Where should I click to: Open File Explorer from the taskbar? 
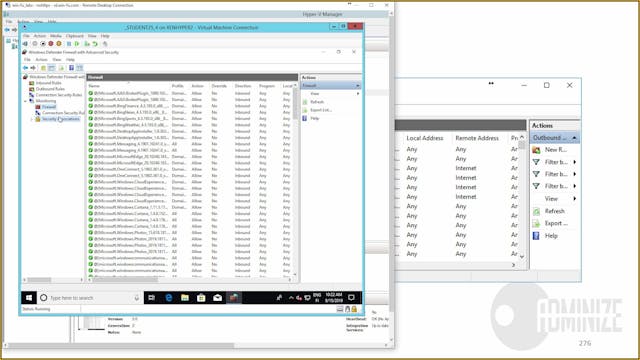(x=185, y=298)
